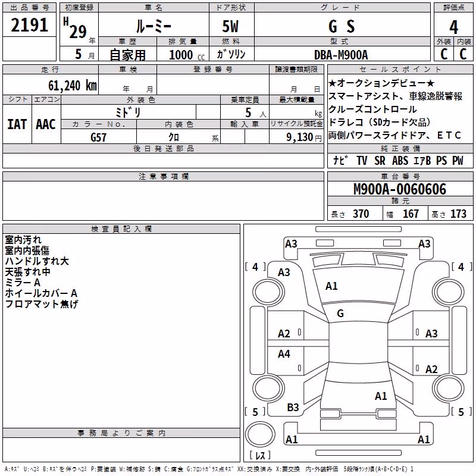The image size is (476, 476).
Task: Select the note ハンドルすれ大
Action: pyautogui.click(x=37, y=261)
